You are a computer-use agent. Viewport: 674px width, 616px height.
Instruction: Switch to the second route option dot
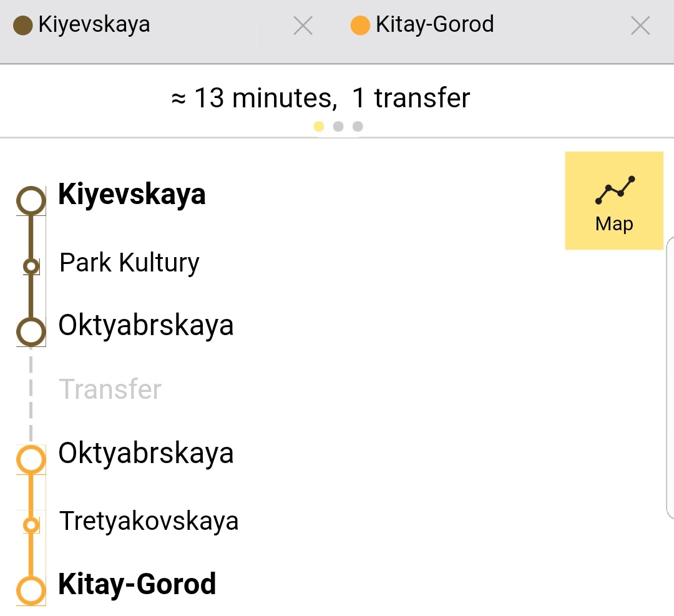pos(338,126)
